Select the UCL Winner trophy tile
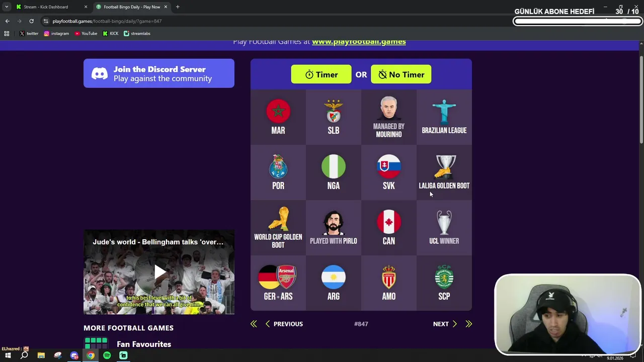 (444, 228)
